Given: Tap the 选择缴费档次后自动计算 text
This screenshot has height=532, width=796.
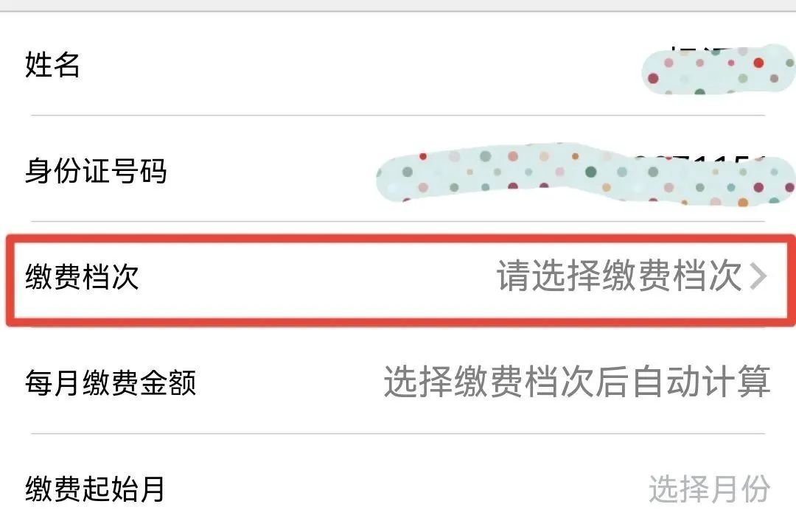Looking at the screenshot, I should pyautogui.click(x=576, y=382).
